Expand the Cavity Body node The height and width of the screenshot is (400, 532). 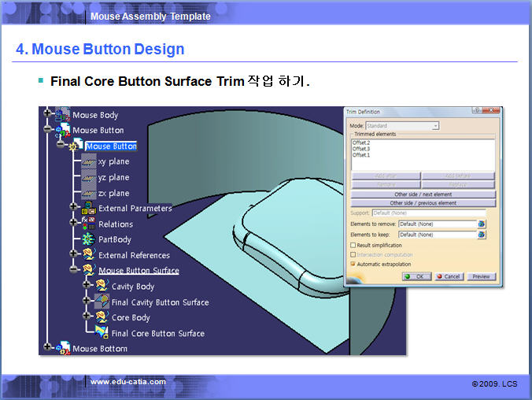click(x=87, y=287)
